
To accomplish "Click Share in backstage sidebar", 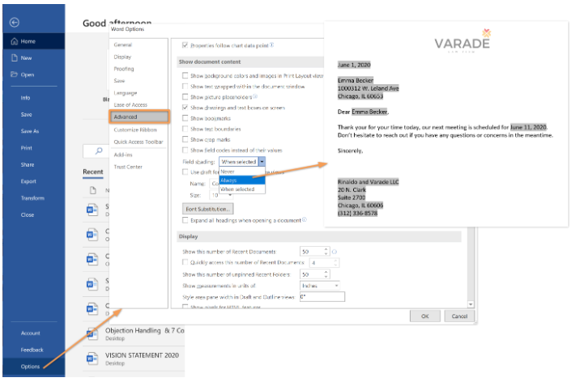I will [x=28, y=164].
